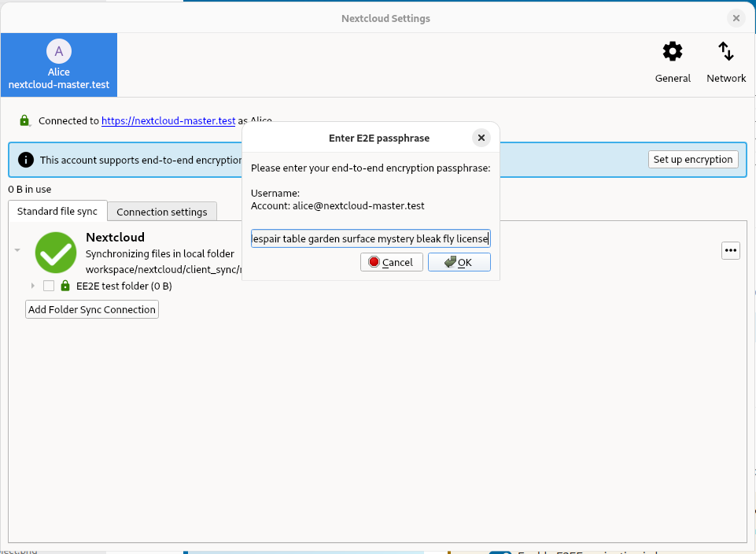Open the nextcloud-master.test server link
Viewport: 756px width, 554px height.
point(168,121)
